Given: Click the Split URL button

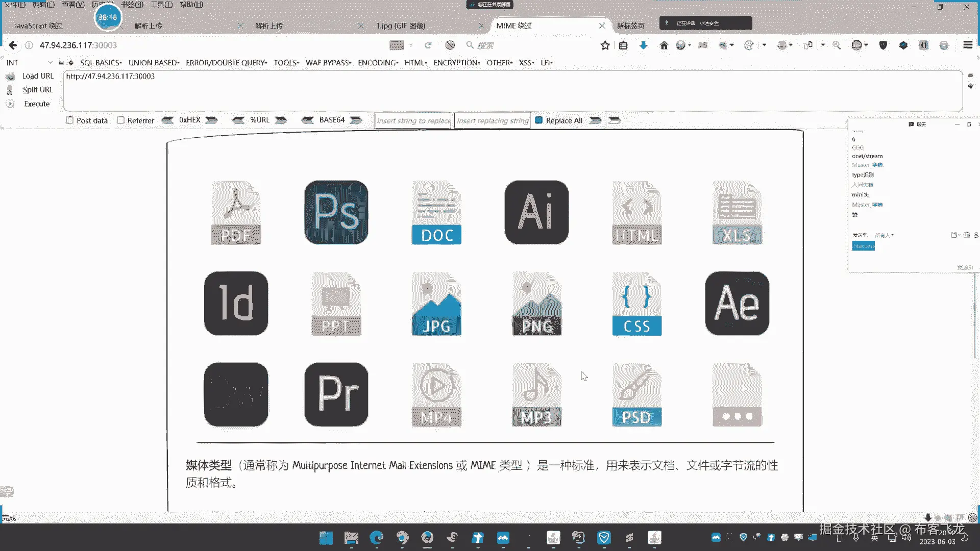Looking at the screenshot, I should 37,90.
